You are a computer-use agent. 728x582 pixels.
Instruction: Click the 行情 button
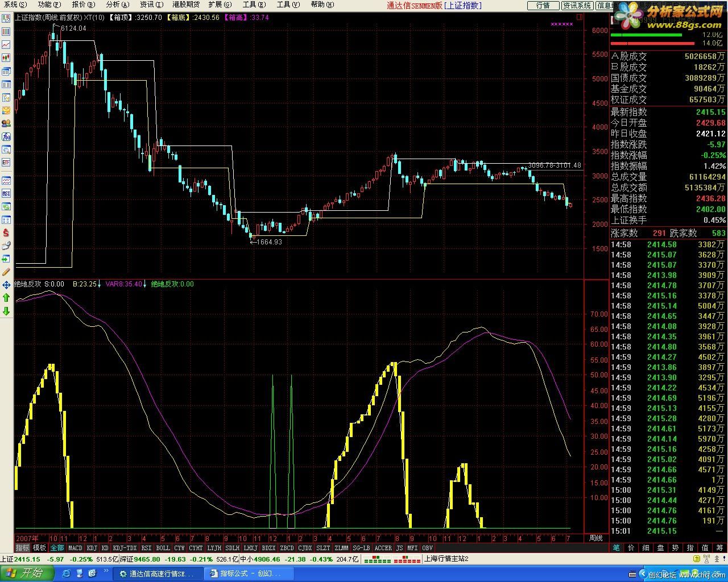[543, 5]
